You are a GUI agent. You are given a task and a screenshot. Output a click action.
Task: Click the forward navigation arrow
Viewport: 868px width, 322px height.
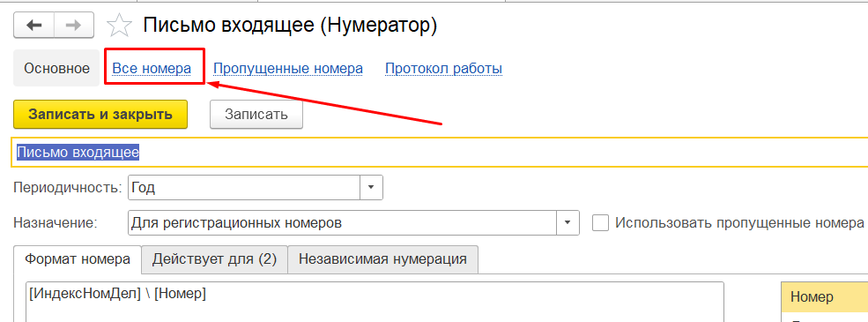[75, 25]
